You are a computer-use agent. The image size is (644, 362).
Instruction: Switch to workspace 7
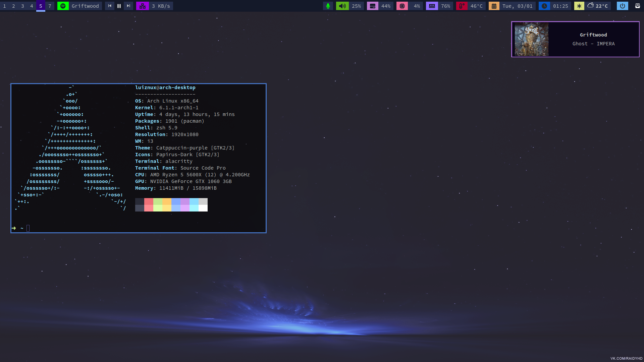pyautogui.click(x=50, y=6)
